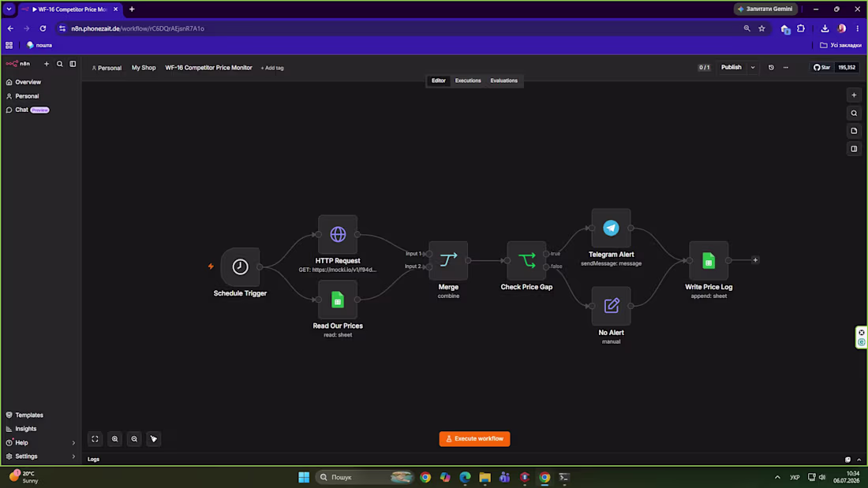Open the Check Price Gap node

(x=526, y=260)
